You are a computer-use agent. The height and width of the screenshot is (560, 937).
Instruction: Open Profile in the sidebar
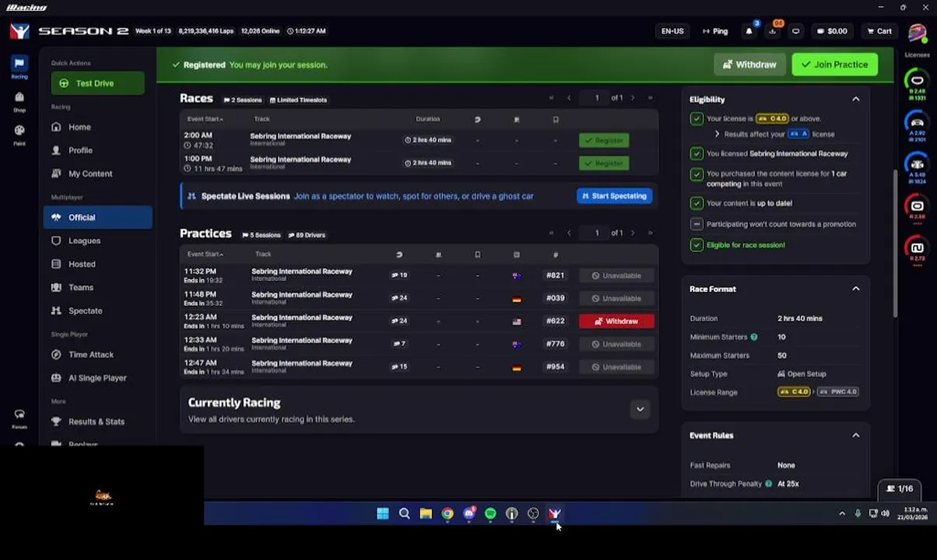click(80, 150)
